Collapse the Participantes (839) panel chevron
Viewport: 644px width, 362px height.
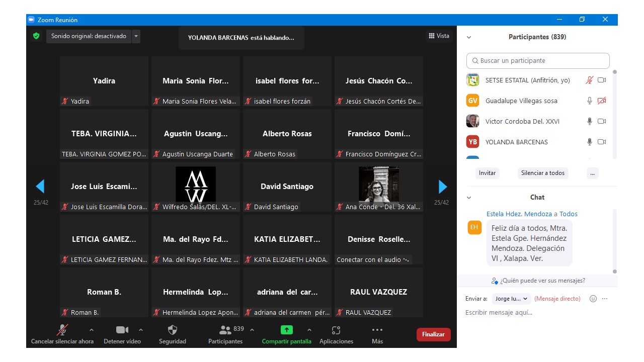(469, 37)
